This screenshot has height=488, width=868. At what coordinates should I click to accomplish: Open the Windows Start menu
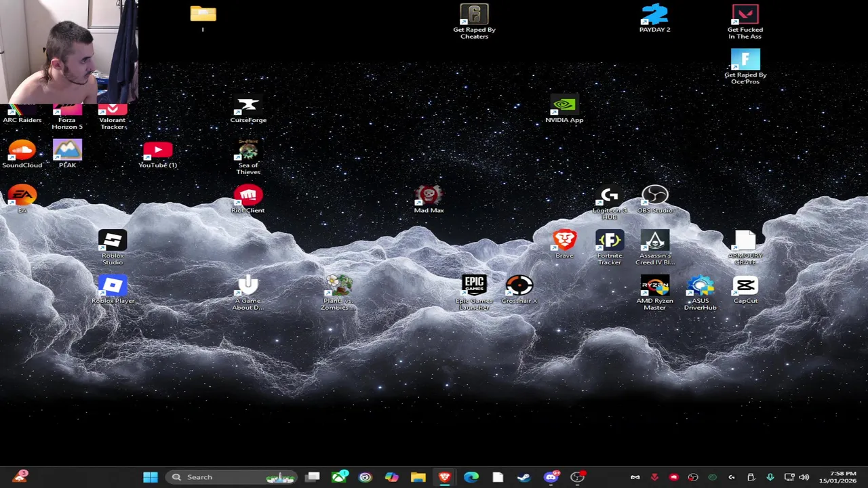click(x=151, y=477)
